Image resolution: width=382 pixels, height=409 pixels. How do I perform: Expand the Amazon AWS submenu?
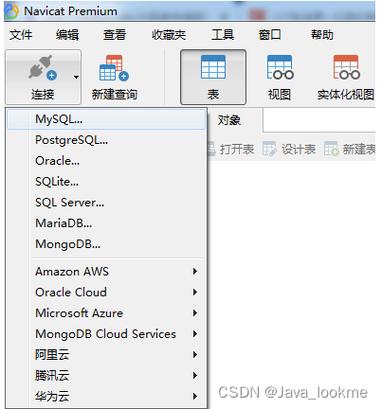point(107,271)
